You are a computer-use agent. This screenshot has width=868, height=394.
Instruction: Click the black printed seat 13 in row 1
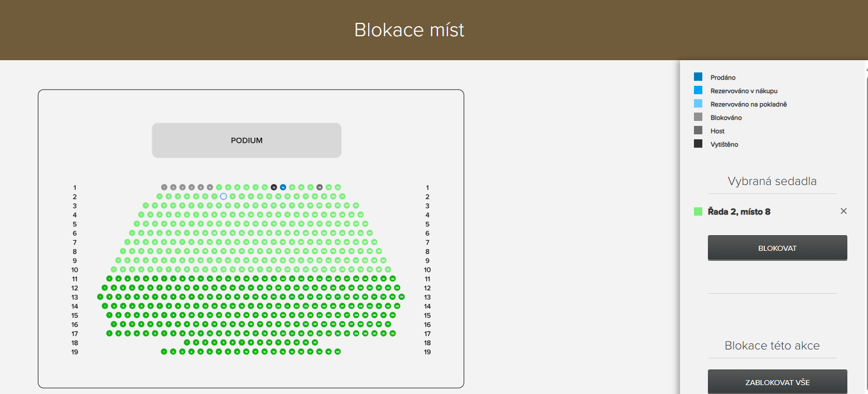click(x=274, y=187)
